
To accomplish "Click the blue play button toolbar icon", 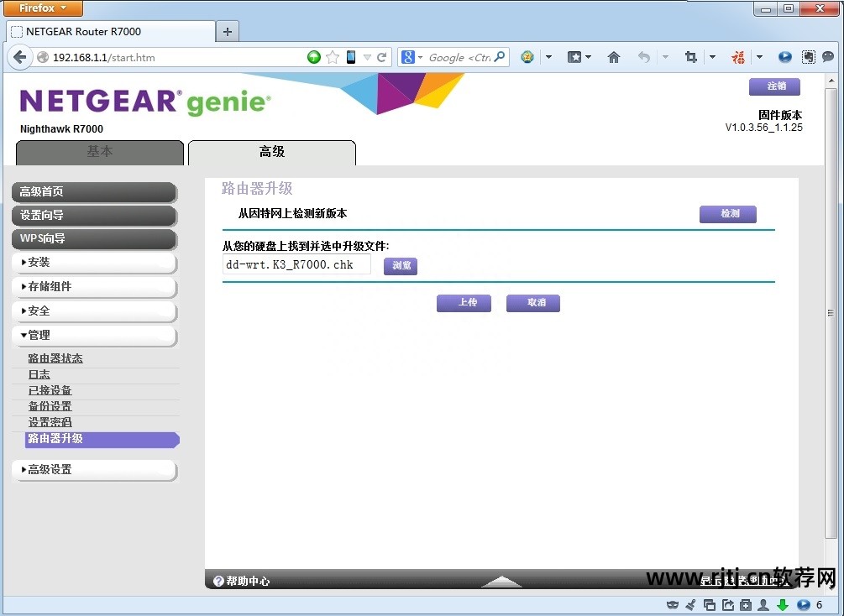I will click(785, 57).
